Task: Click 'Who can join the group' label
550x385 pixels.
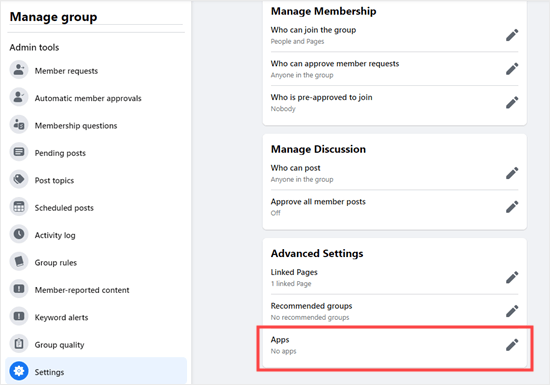Action: coord(313,30)
